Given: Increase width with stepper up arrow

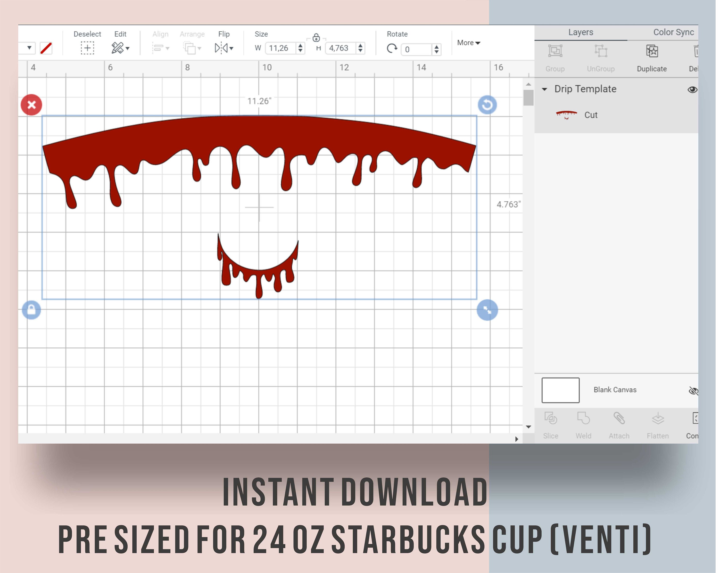Looking at the screenshot, I should coord(300,45).
